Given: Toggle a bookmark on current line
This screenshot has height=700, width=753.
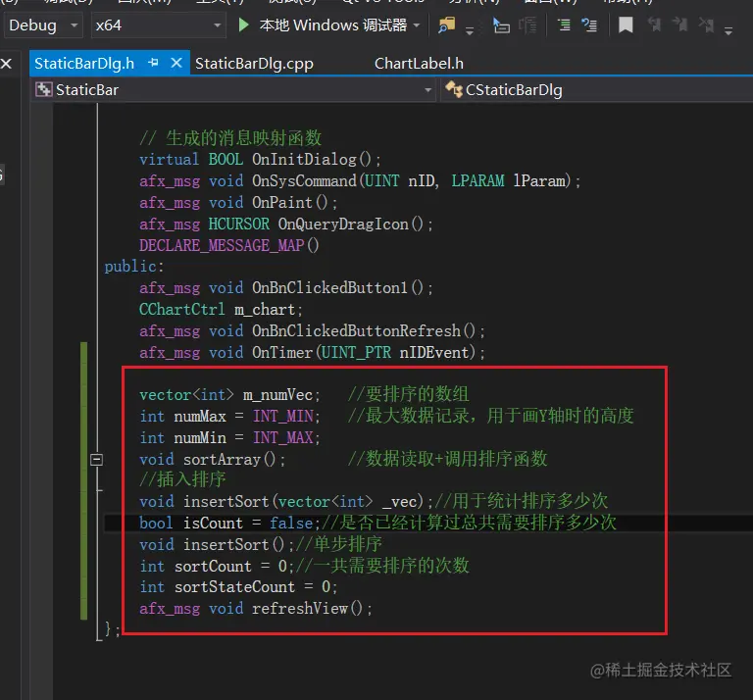Looking at the screenshot, I should coord(626,25).
